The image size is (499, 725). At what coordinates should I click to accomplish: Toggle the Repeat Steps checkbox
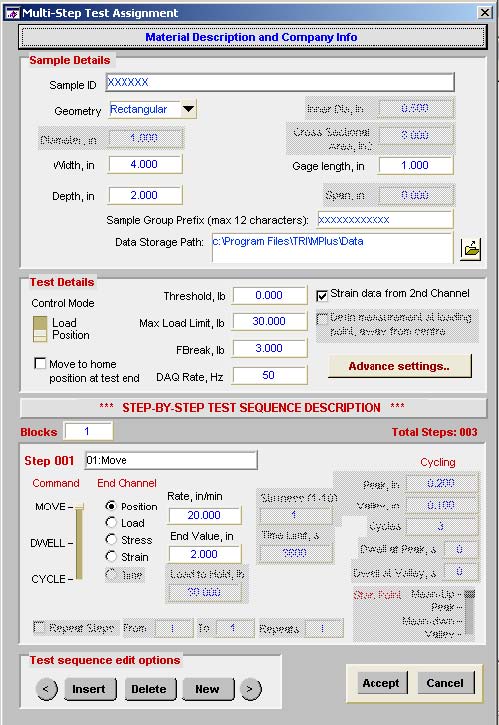(39, 627)
